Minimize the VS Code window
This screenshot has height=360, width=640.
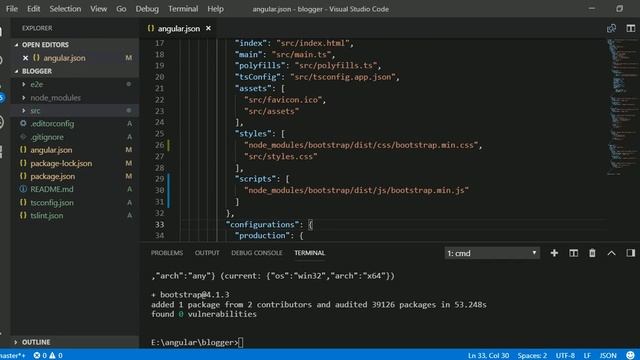[591, 9]
